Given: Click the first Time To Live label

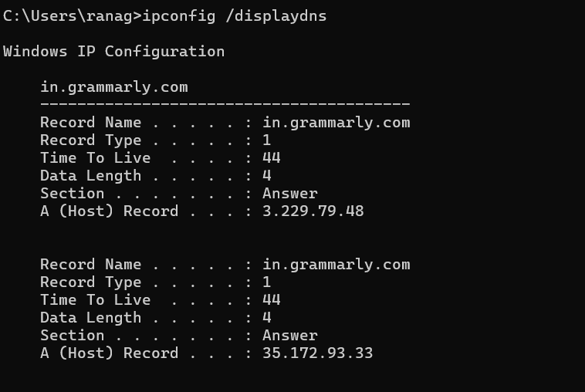Looking at the screenshot, I should (95, 158).
